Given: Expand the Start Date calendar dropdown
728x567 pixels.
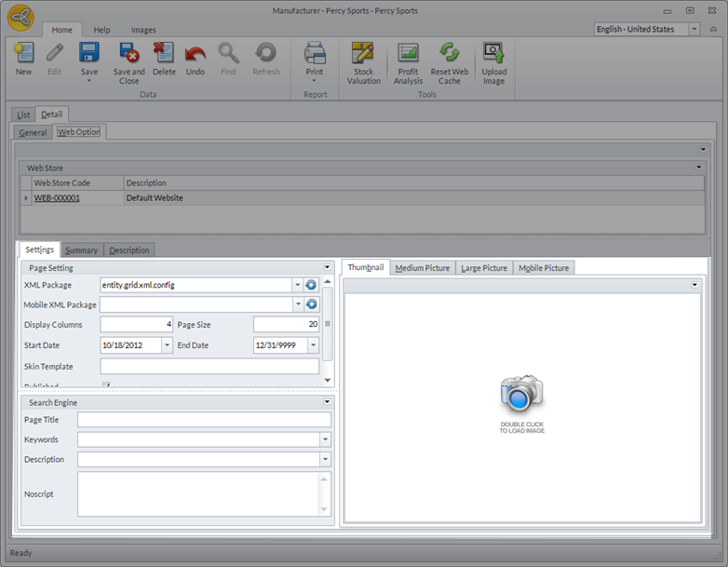Looking at the screenshot, I should 168,345.
